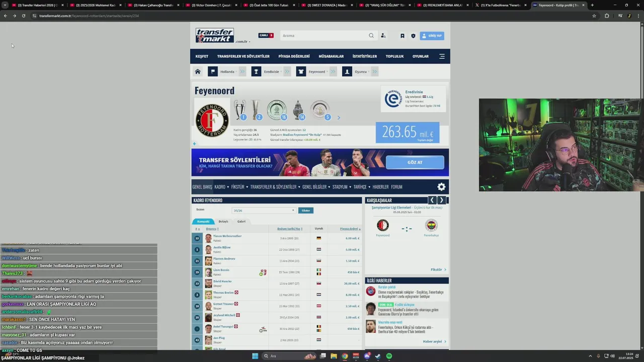Sort squad by Piyasa değeri column
The image size is (644, 362).
(x=350, y=229)
